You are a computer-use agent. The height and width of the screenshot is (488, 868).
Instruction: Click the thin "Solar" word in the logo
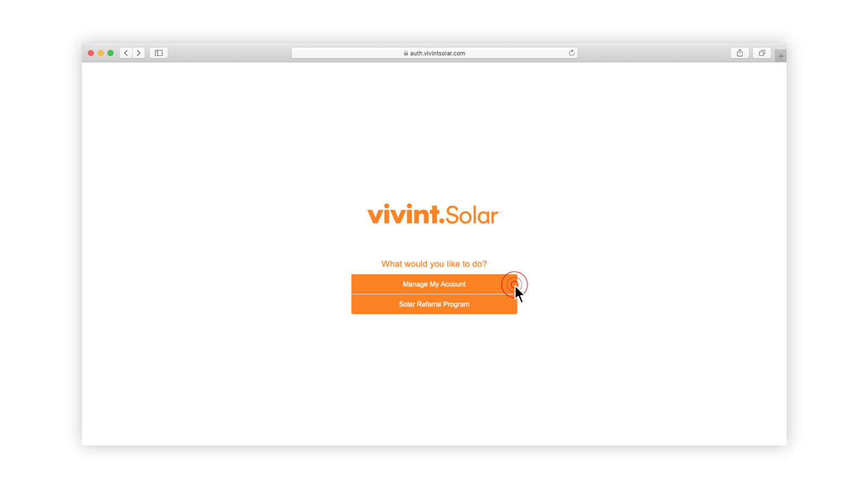tap(471, 215)
